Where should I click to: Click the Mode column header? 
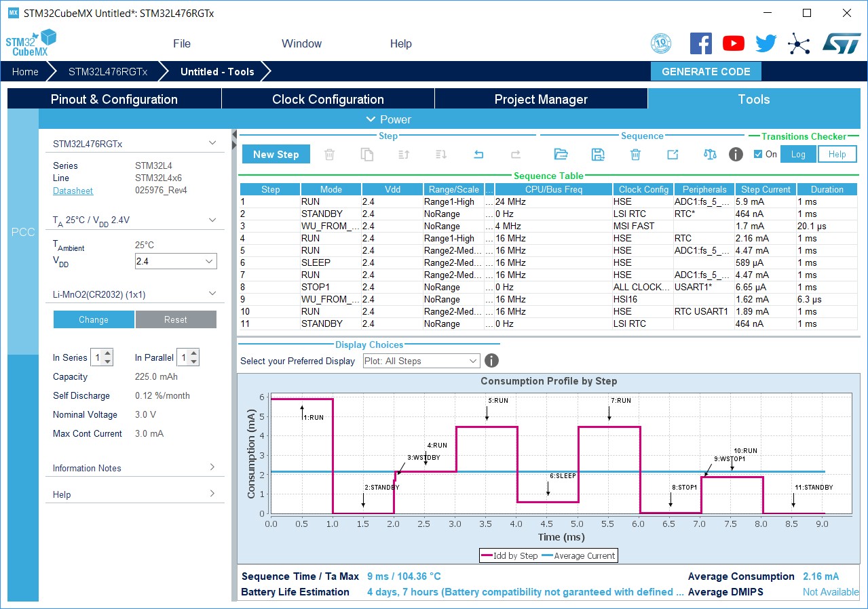pyautogui.click(x=331, y=189)
